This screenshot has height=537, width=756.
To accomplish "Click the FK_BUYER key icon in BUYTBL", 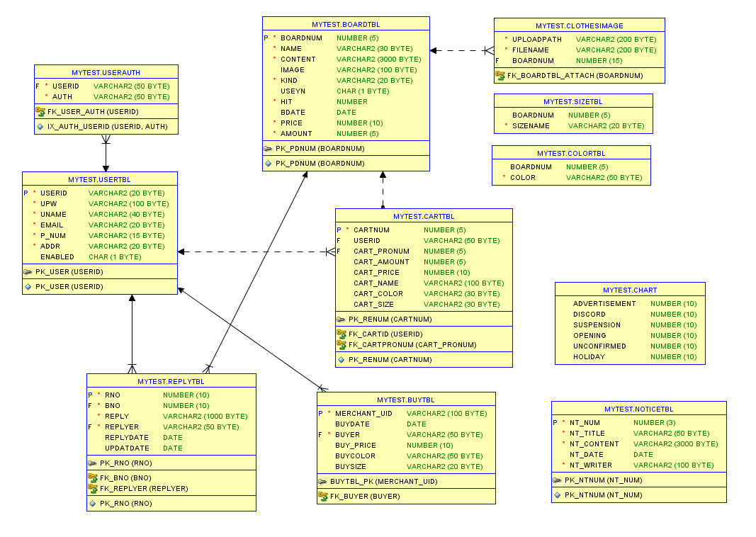I will [x=324, y=496].
